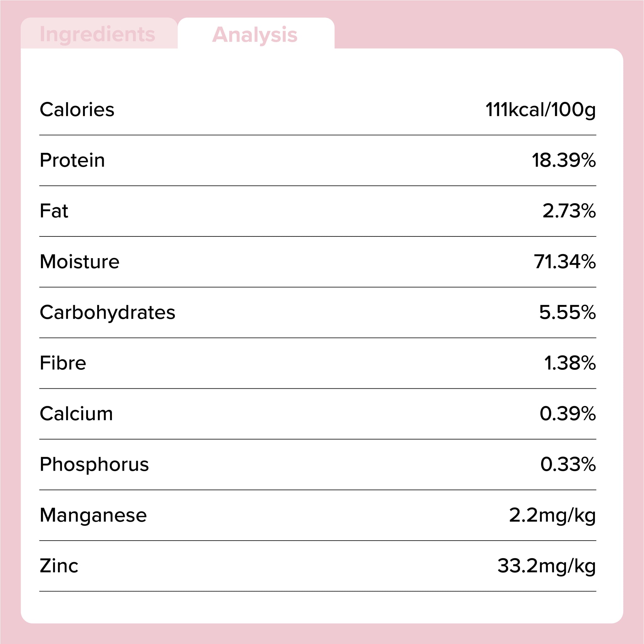Click the 18.39% protein value
This screenshot has height=644, width=644.
[563, 160]
